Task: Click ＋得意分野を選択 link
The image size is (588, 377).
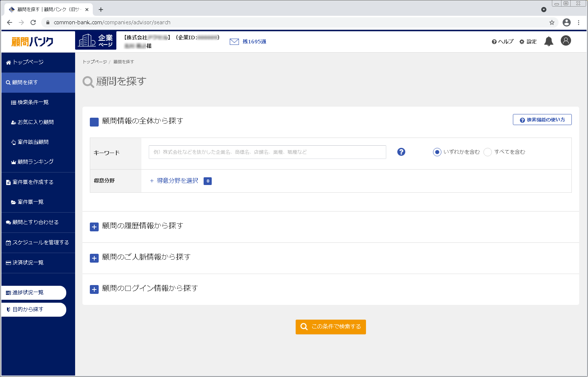Action: coord(174,181)
